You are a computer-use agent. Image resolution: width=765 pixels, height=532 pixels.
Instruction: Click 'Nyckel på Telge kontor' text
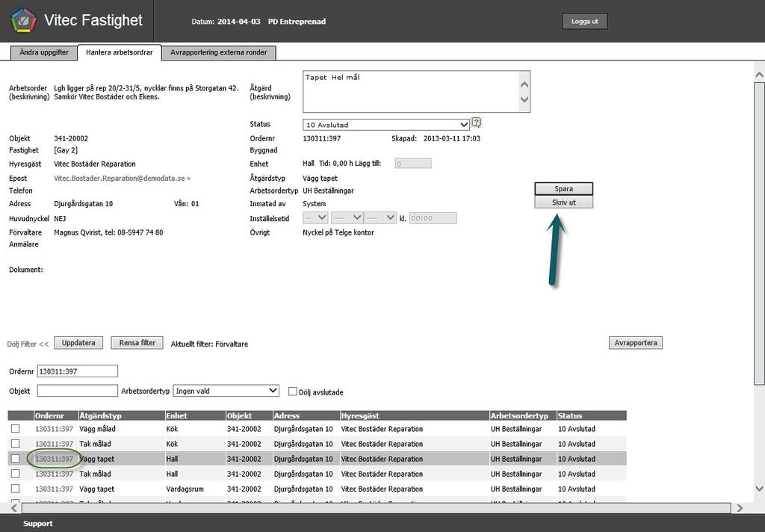[338, 232]
